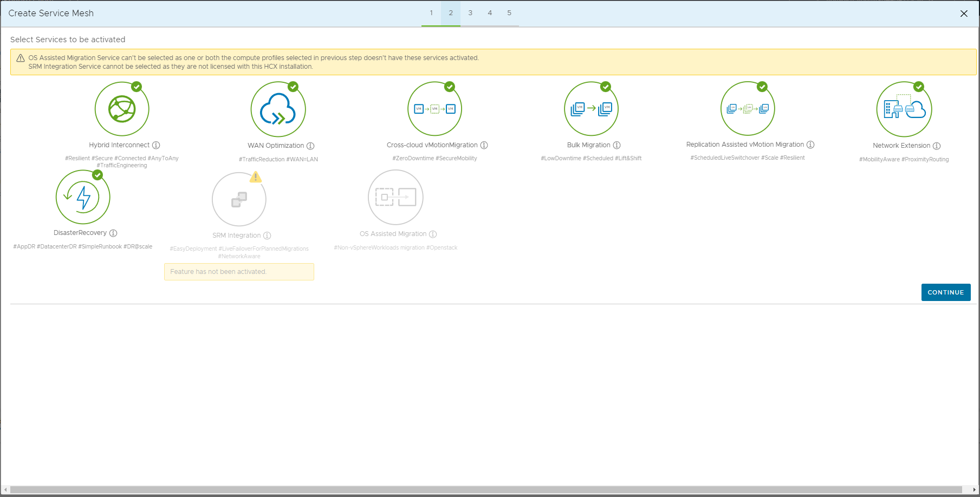Toggle checkmark on Replication Assisted vMotion Migration
Viewport: 980px width, 497px height.
point(762,87)
